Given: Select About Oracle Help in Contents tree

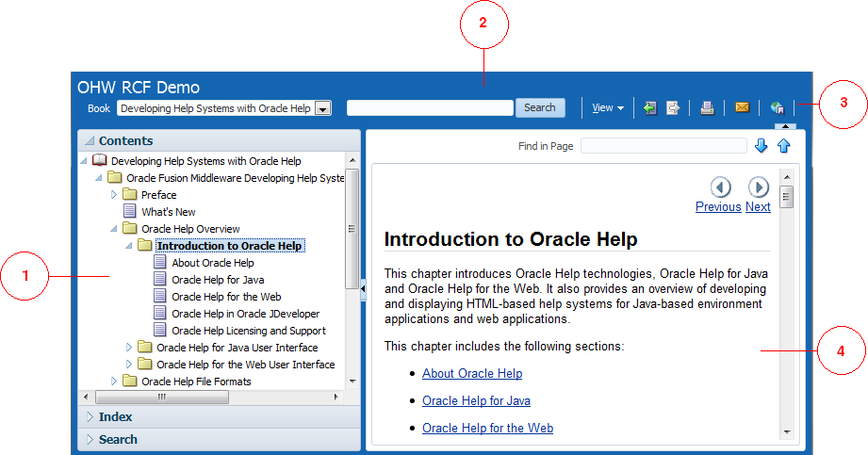Looking at the screenshot, I should (x=213, y=263).
